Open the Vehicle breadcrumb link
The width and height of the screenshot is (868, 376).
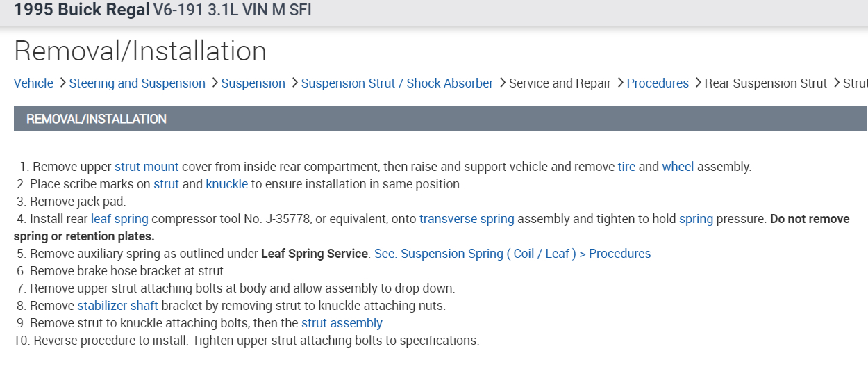33,83
